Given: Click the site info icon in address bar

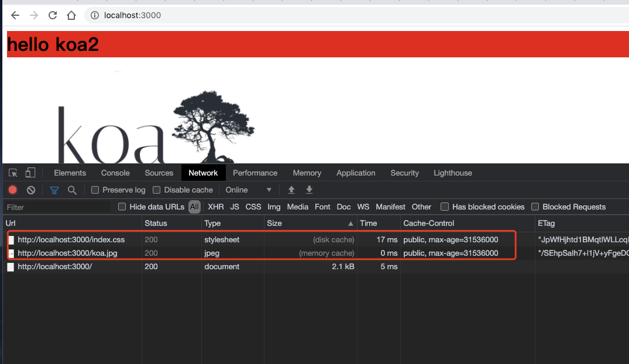Looking at the screenshot, I should [95, 15].
